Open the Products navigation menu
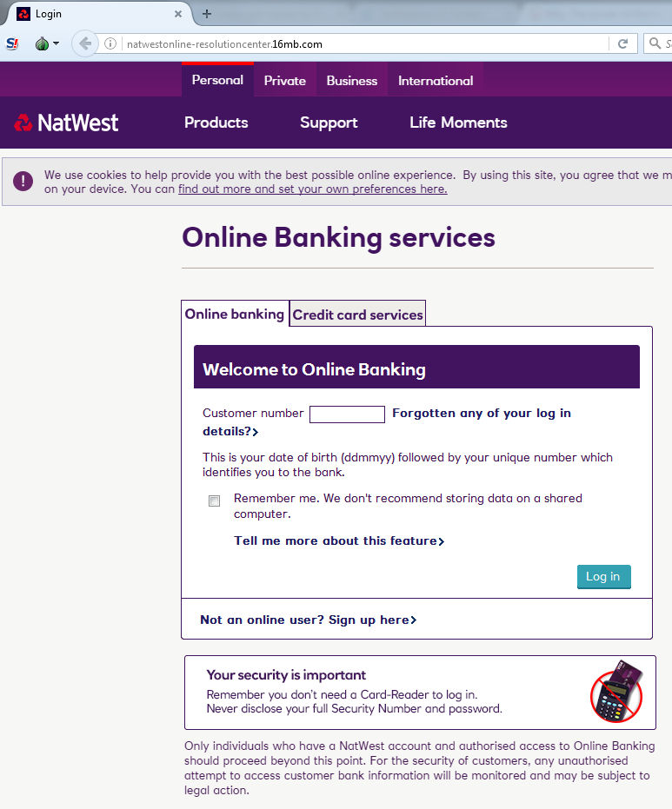Viewport: 672px width, 809px height. tap(216, 123)
